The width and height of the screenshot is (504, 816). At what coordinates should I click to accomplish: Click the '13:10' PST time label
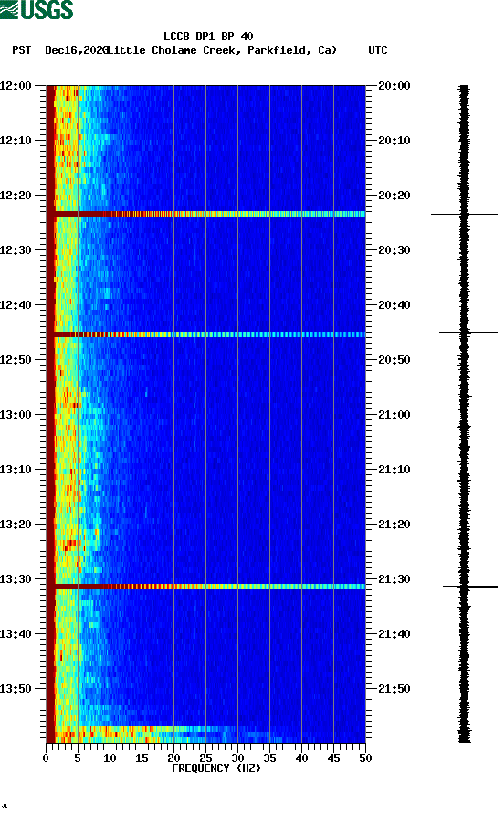(x=16, y=470)
